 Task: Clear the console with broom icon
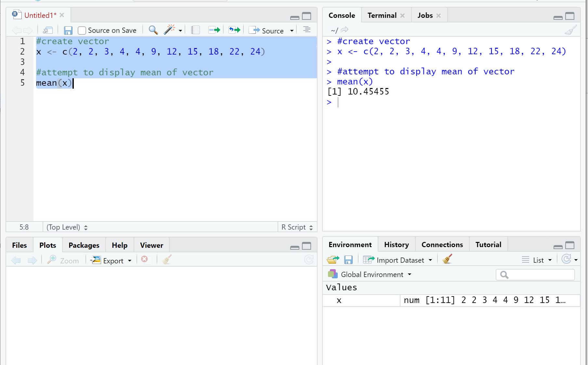click(571, 30)
